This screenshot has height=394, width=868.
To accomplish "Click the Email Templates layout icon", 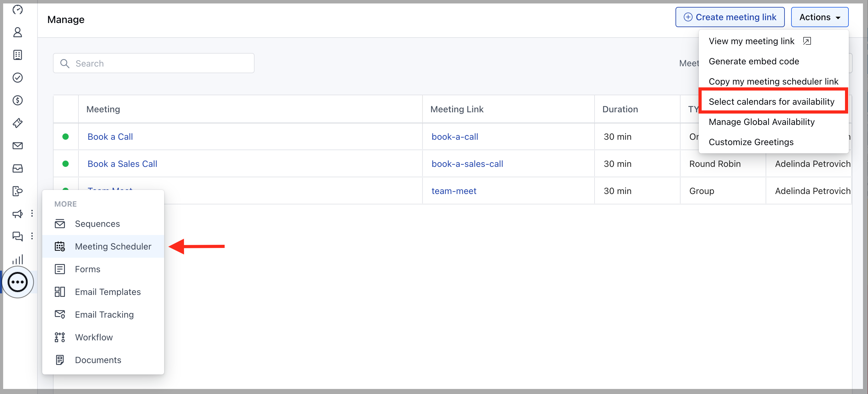I will 60,291.
